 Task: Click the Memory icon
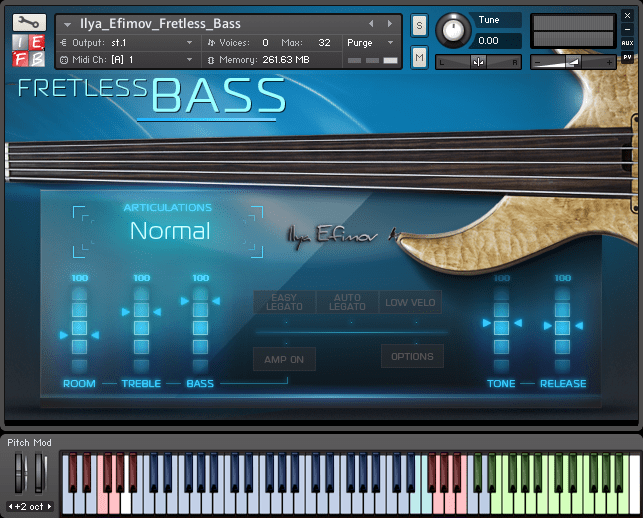pos(211,60)
